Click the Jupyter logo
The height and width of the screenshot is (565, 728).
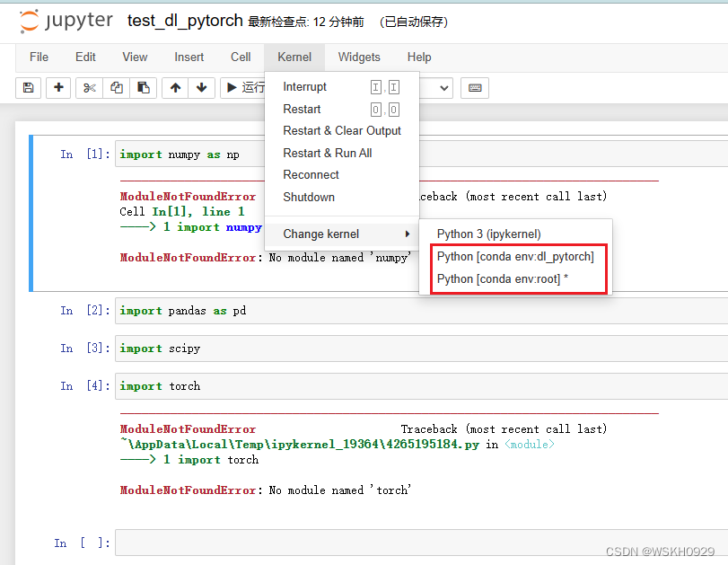(x=66, y=21)
